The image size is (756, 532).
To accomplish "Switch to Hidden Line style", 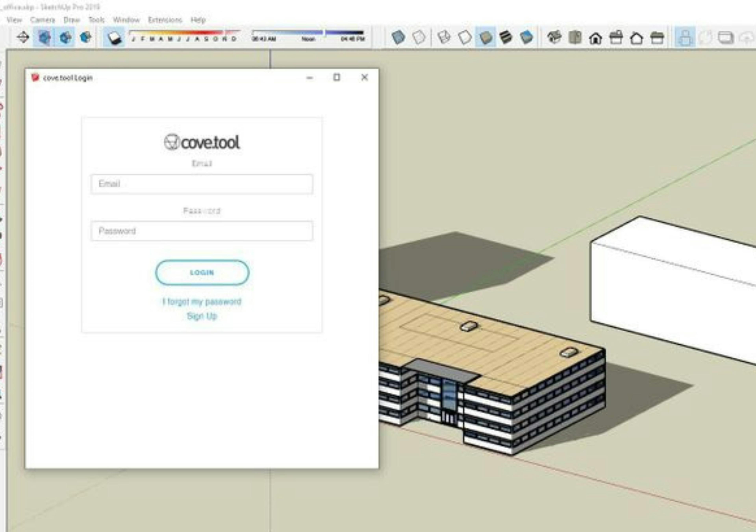I will click(465, 38).
